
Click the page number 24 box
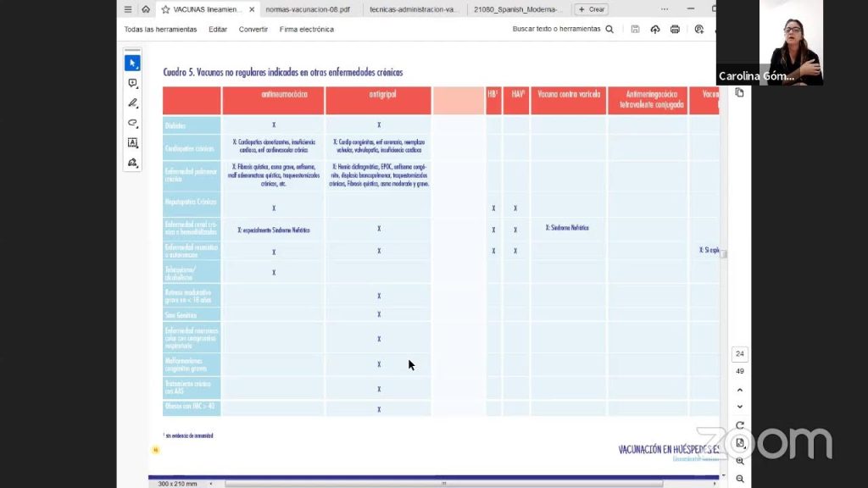click(740, 354)
